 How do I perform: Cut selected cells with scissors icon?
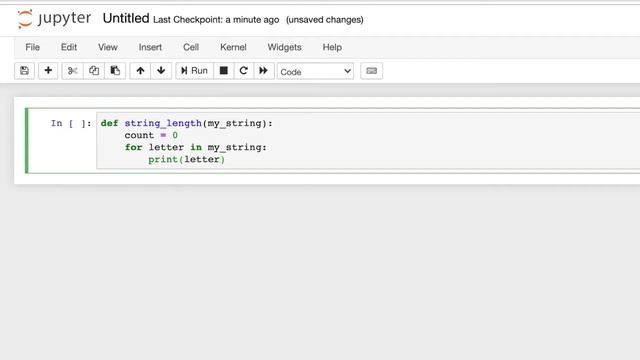pyautogui.click(x=72, y=71)
